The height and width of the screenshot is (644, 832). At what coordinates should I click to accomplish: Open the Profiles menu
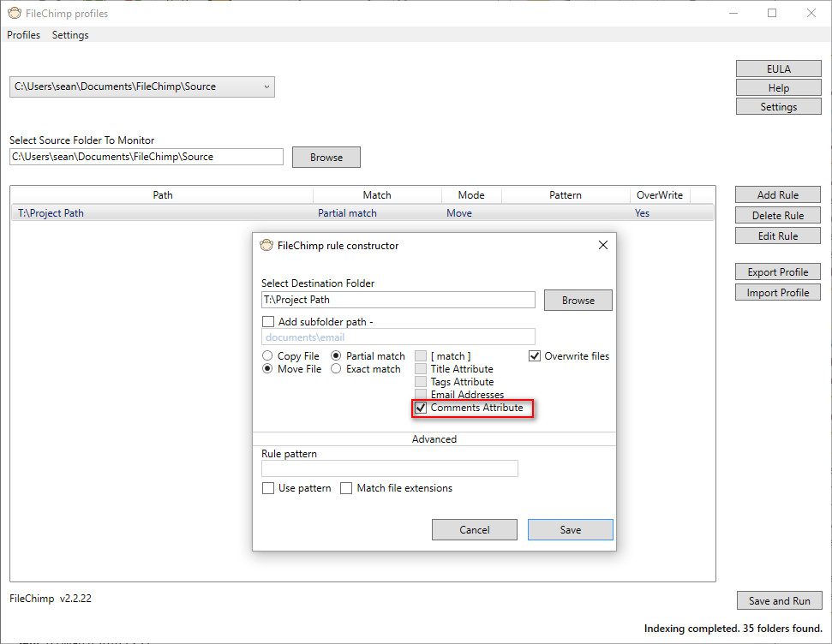pyautogui.click(x=23, y=35)
